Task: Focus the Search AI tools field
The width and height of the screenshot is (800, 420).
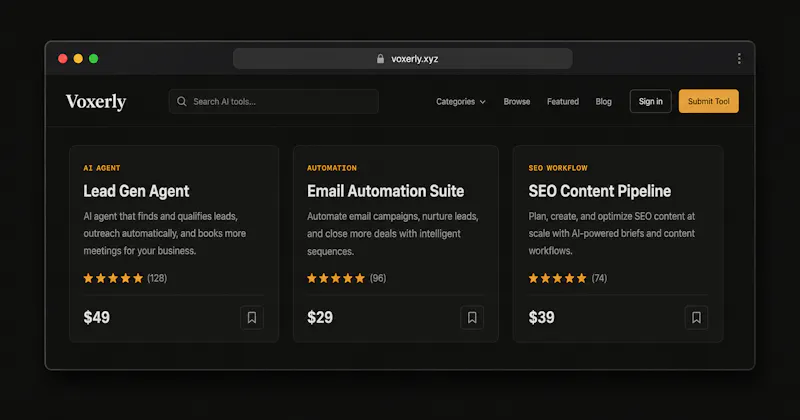Action: pyautogui.click(x=273, y=102)
